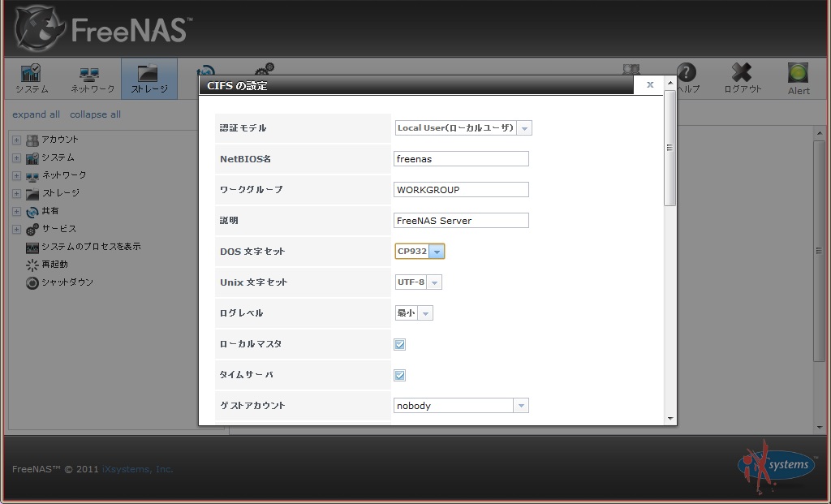The image size is (831, 504).
Task: Click the collapse all link
Action: pos(96,114)
